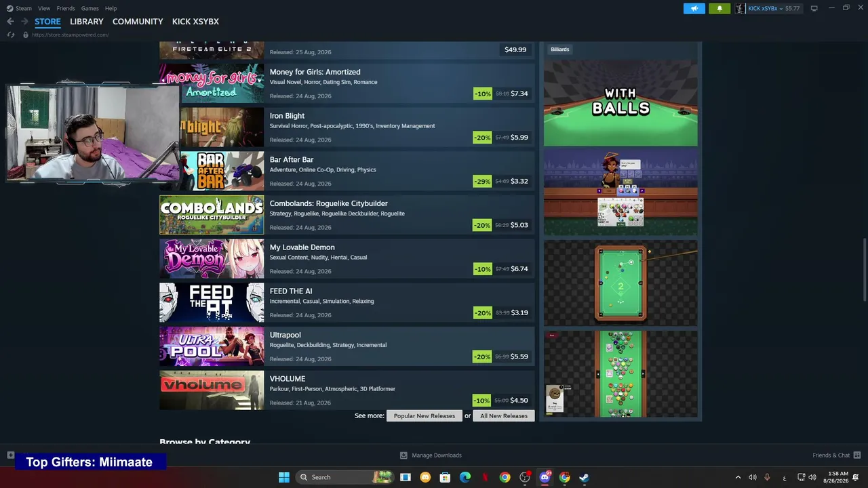This screenshot has width=868, height=488.
Task: Click the Ultrapool capsule image
Action: pyautogui.click(x=212, y=346)
